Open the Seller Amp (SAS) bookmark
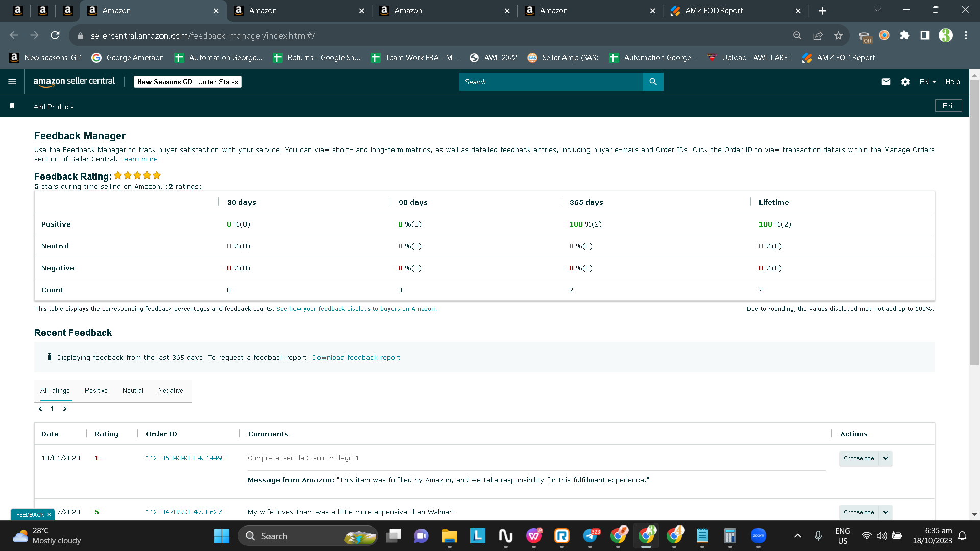 pos(563,58)
